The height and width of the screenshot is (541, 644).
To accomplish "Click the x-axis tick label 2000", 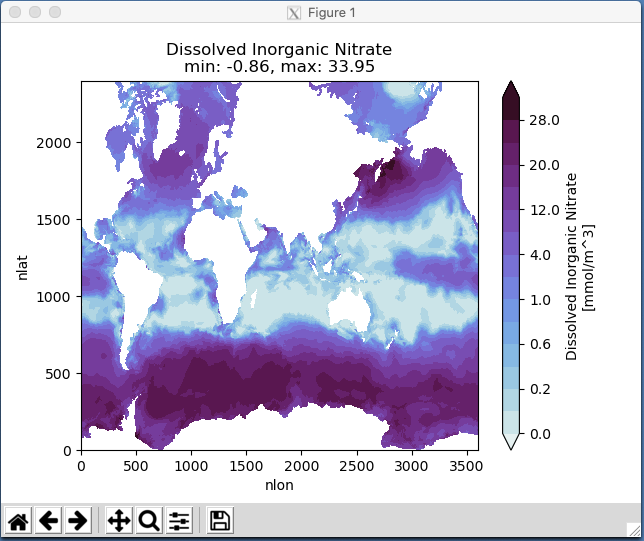I will click(x=301, y=466).
